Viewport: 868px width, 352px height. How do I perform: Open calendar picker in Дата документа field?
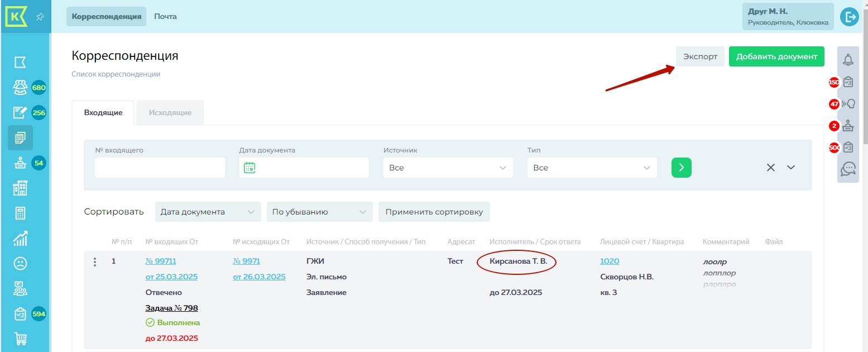pos(250,168)
